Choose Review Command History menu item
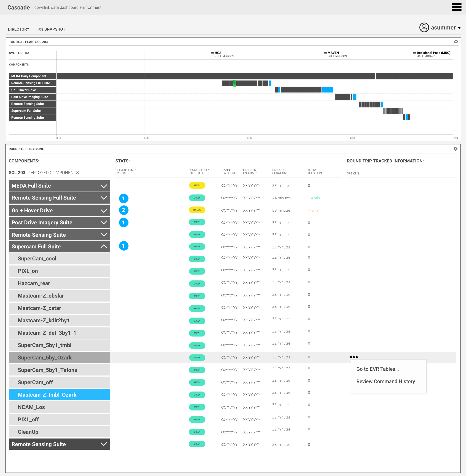 [385, 381]
